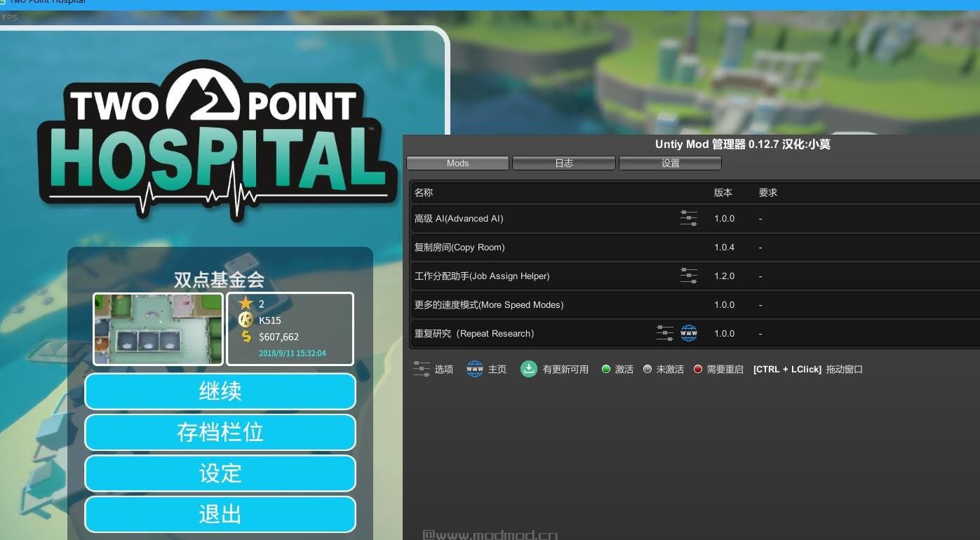Viewport: 980px width, 540px height.
Task: Click the green download icon beside 有更新可用
Action: pos(529,369)
